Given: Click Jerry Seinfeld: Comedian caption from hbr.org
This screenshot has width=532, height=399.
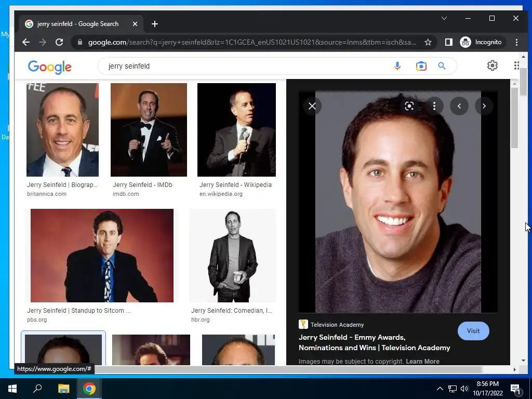Looking at the screenshot, I should tap(231, 311).
